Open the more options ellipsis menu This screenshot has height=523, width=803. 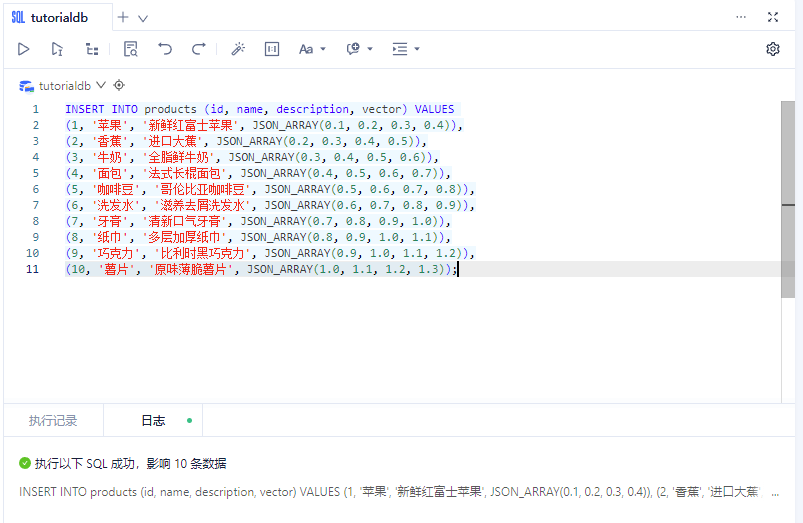tap(741, 17)
